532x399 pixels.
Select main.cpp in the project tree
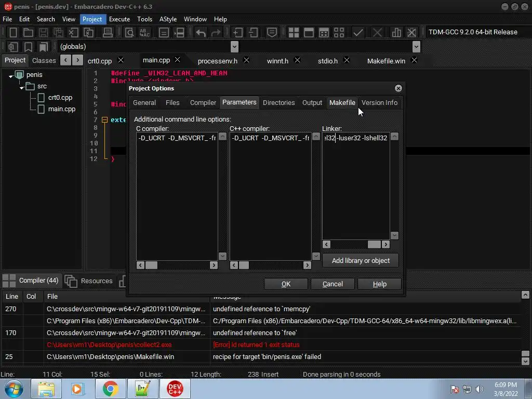click(x=62, y=109)
